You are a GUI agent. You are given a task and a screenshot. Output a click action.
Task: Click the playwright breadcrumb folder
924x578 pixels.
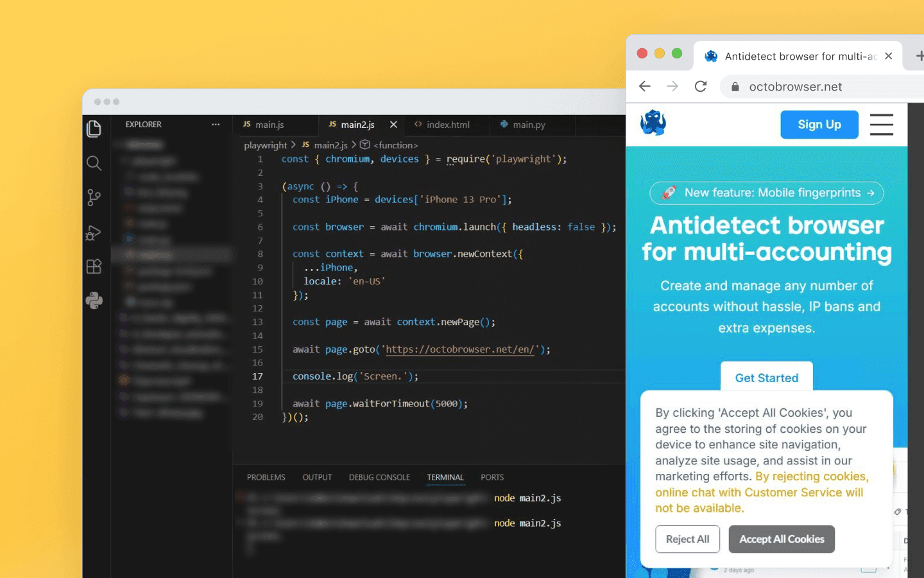coord(266,145)
